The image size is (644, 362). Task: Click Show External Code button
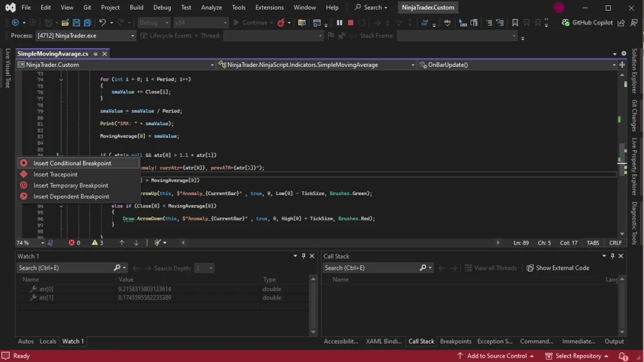[x=558, y=268]
